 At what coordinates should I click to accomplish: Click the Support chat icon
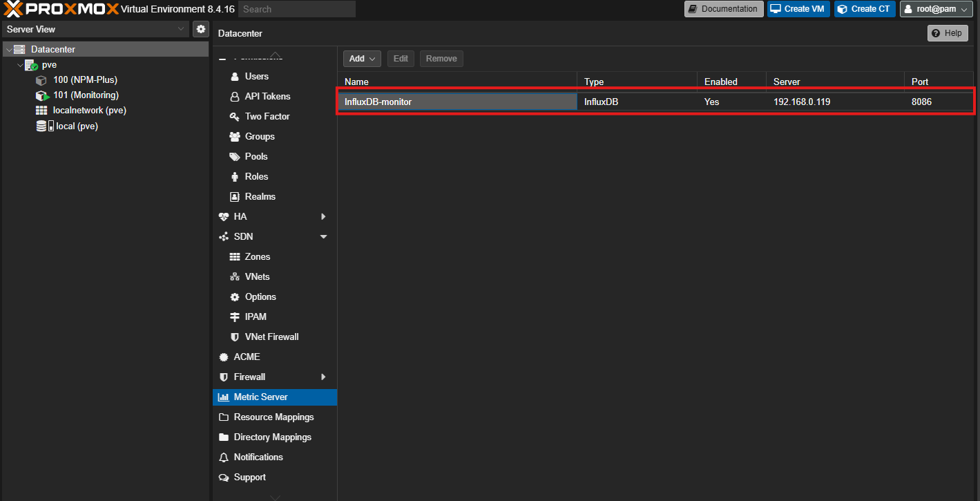point(224,478)
